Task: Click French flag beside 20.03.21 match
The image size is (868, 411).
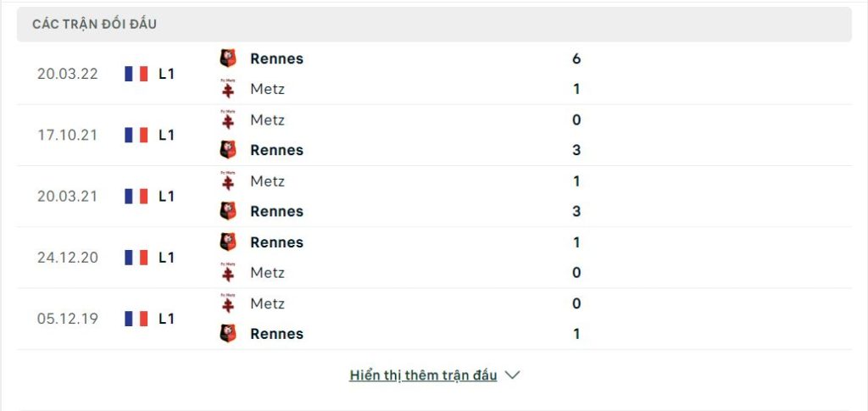Action: coord(136,197)
